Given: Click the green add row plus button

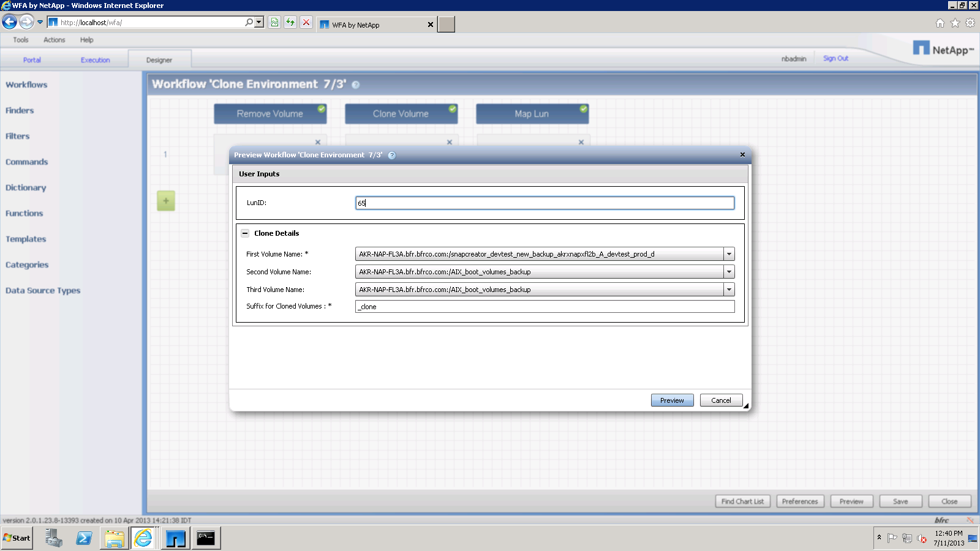Looking at the screenshot, I should (x=166, y=201).
